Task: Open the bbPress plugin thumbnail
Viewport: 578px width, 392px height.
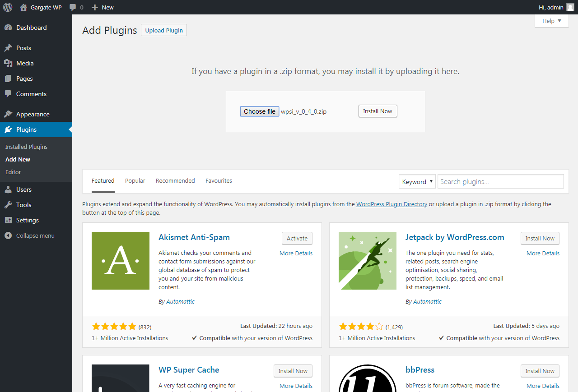Action: pos(368,378)
